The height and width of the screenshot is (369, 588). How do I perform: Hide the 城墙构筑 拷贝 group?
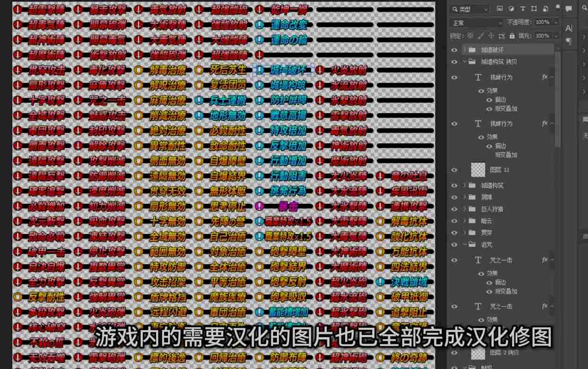click(454, 62)
